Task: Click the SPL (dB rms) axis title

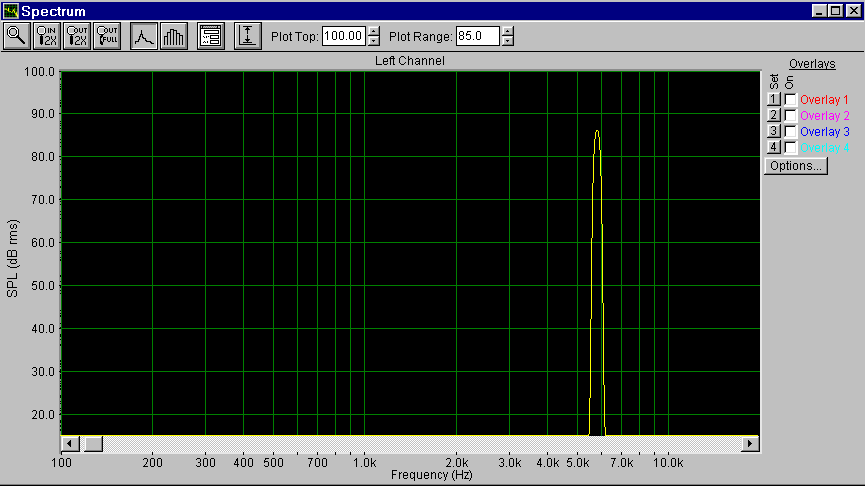Action: [x=13, y=259]
